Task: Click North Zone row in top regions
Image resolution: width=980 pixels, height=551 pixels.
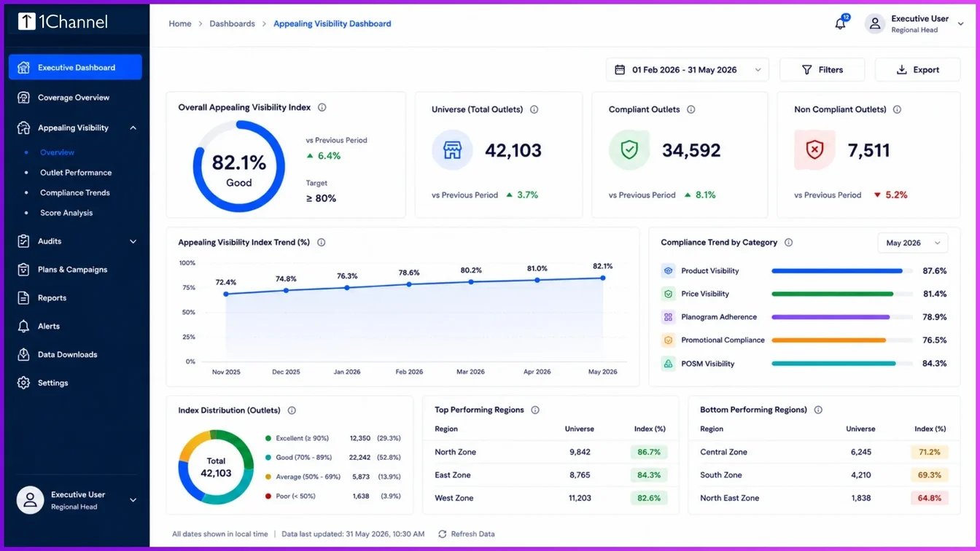Action: [551, 452]
